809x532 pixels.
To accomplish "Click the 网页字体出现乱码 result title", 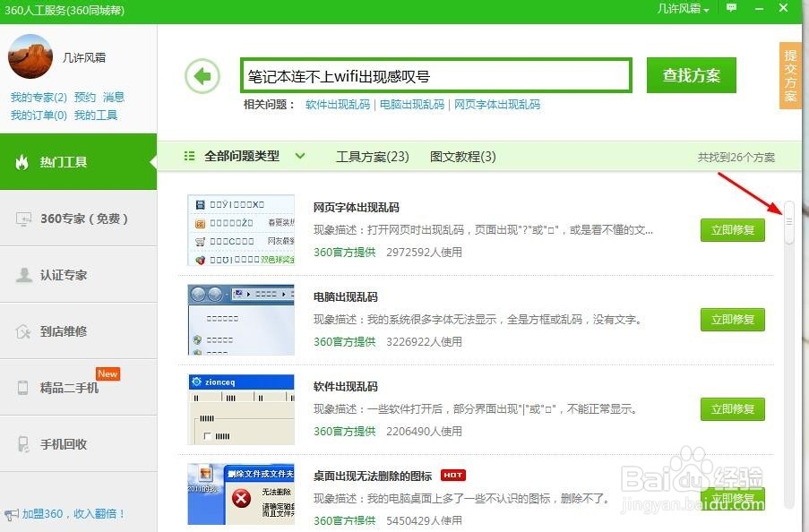I will (x=357, y=208).
